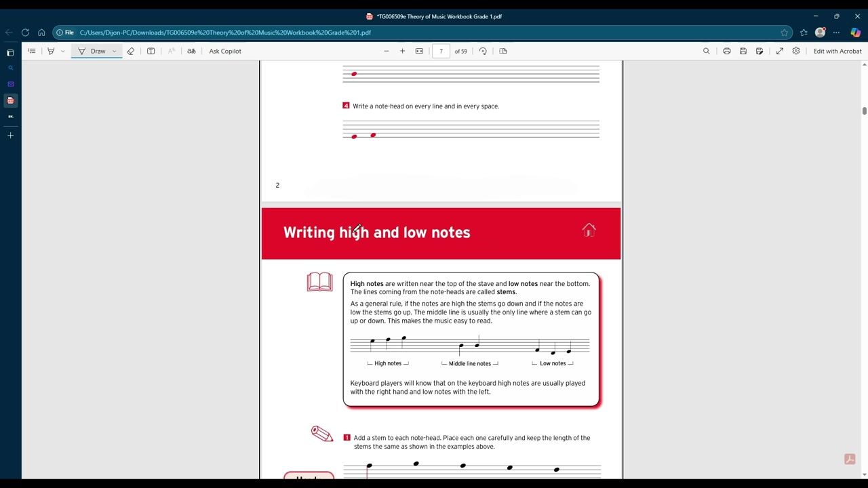
Task: Print the PDF document
Action: (x=727, y=51)
